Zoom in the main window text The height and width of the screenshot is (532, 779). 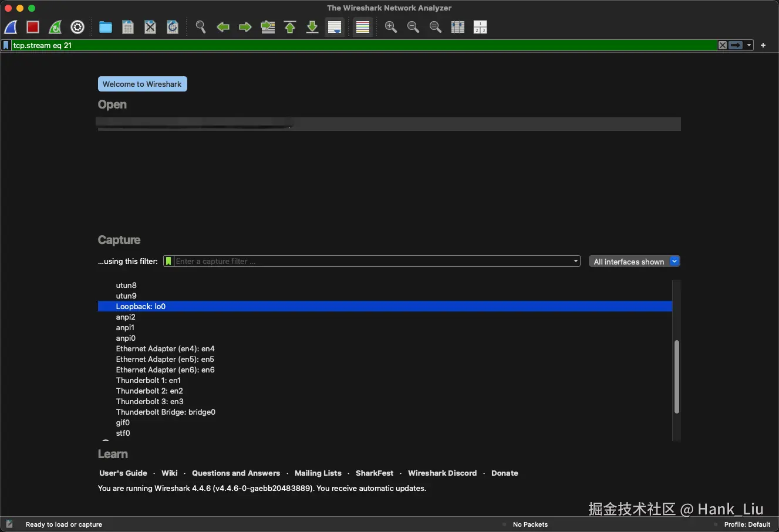click(x=391, y=27)
